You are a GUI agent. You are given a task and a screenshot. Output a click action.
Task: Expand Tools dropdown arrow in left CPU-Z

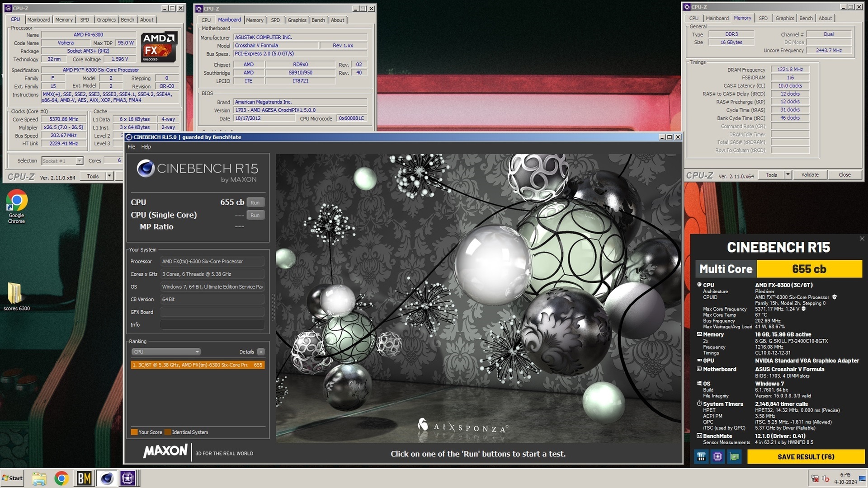pos(109,176)
